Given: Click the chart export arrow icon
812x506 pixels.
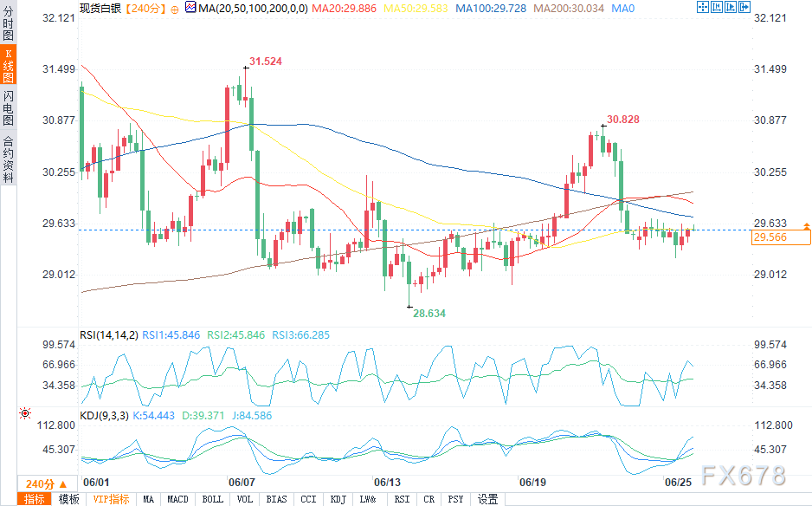Looking at the screenshot, I should 745,9.
